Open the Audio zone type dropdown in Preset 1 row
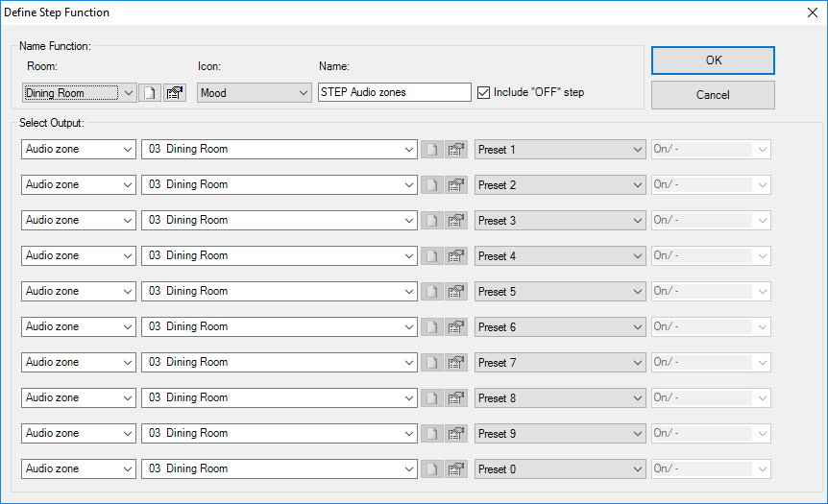The image size is (828, 504). pos(79,150)
